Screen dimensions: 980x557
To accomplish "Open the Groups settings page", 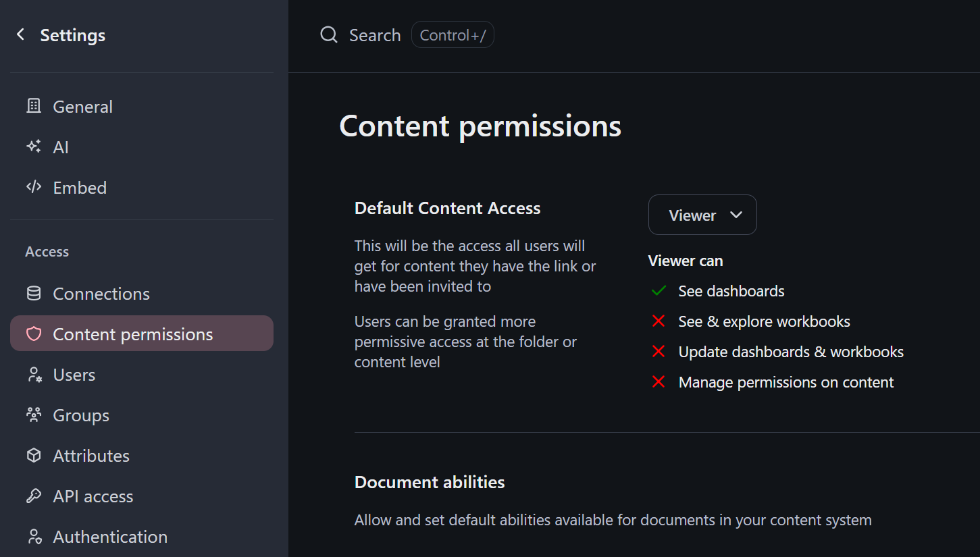I will pyautogui.click(x=81, y=415).
